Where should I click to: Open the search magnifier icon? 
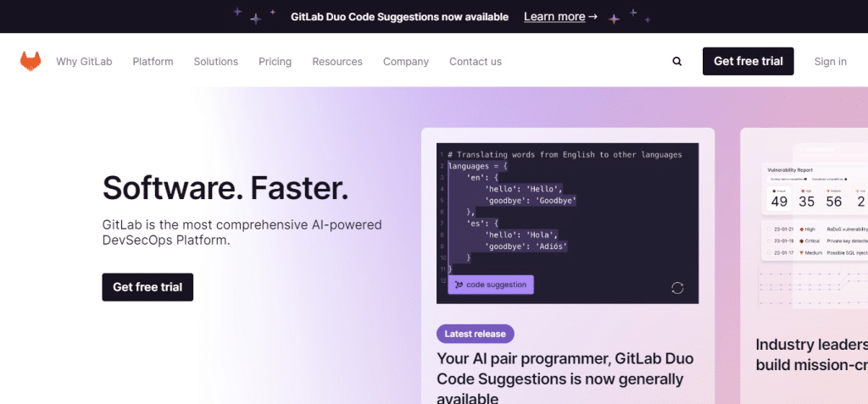tap(677, 62)
